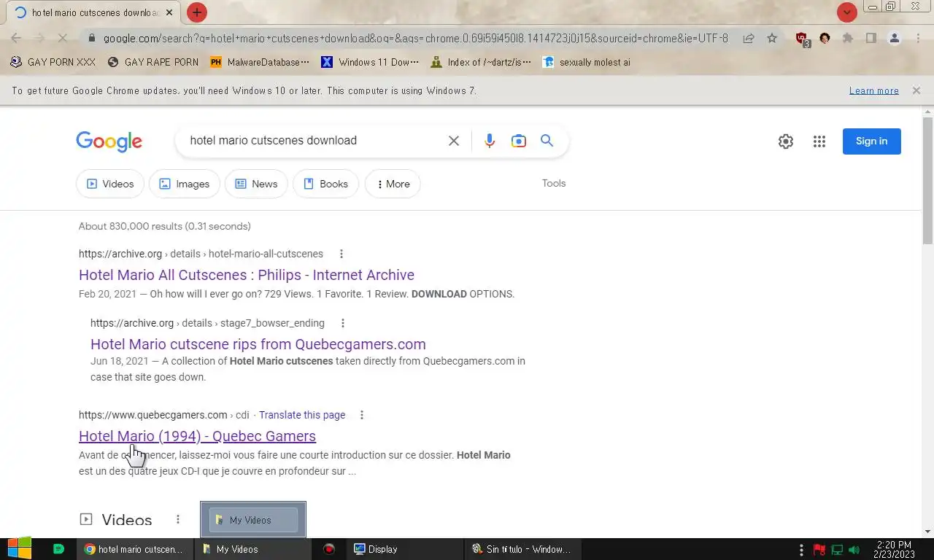Click the My Videos preview thumbnail
The image size is (934, 560).
point(253,520)
